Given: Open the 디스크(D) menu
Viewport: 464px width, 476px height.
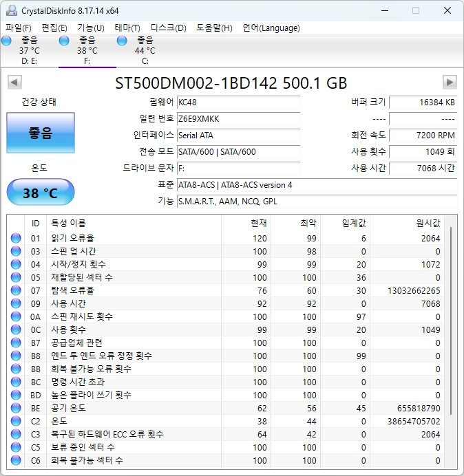Looking at the screenshot, I should pos(169,28).
